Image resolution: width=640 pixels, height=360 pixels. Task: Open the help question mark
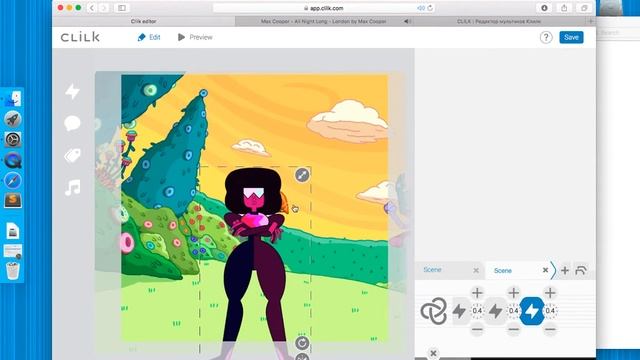coord(546,37)
